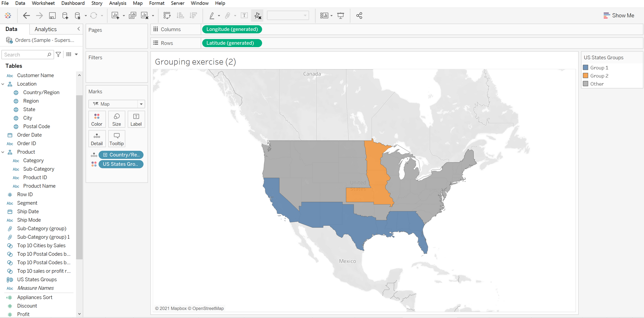Viewport: 644px width, 318px height.
Task: Switch to the Analytics tab
Action: click(x=46, y=29)
